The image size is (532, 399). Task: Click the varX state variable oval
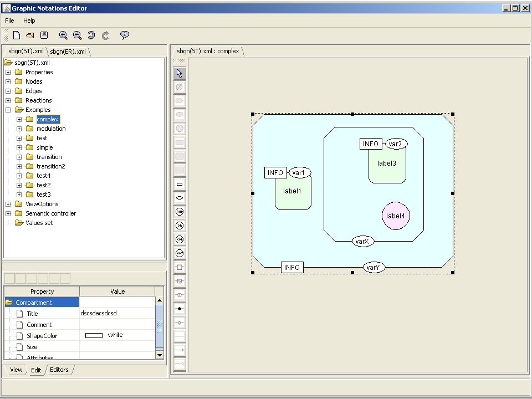362,241
